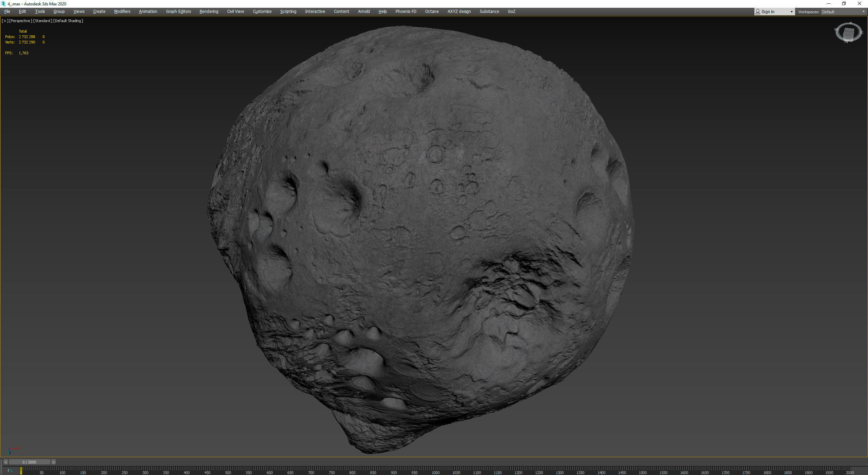Click the Sign In user icon
The height and width of the screenshot is (475, 868).
pyautogui.click(x=758, y=12)
